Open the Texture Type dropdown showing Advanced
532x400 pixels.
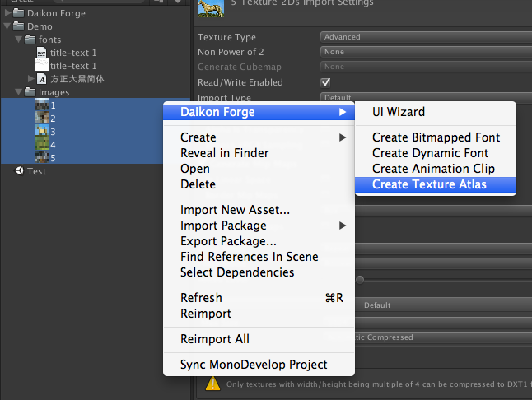426,37
